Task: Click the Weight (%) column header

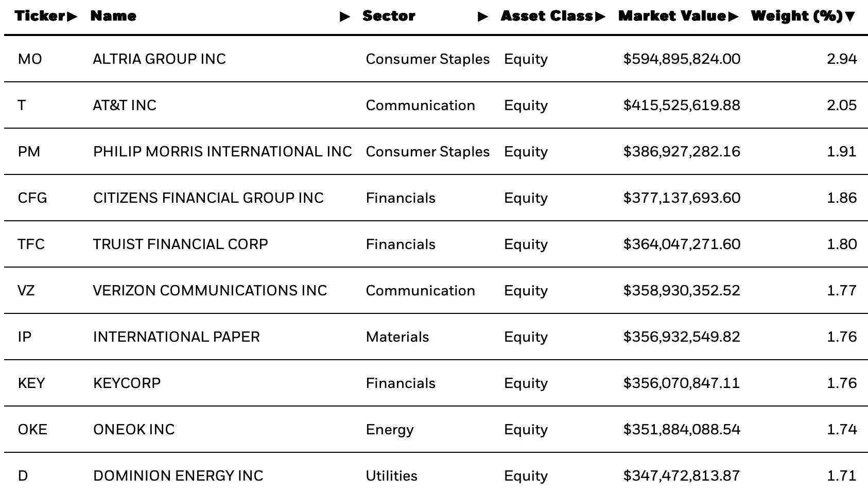Action: tap(797, 16)
